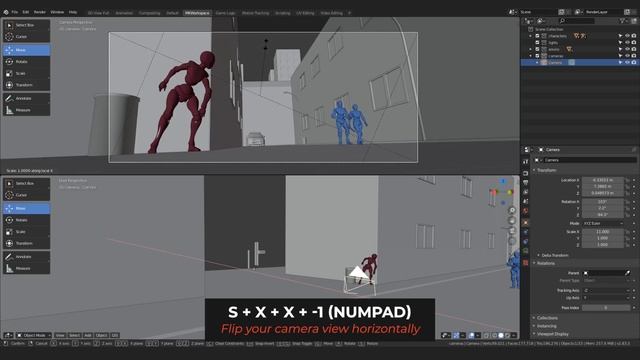
Task: Expand the Viewport Display panel
Action: tap(534, 334)
